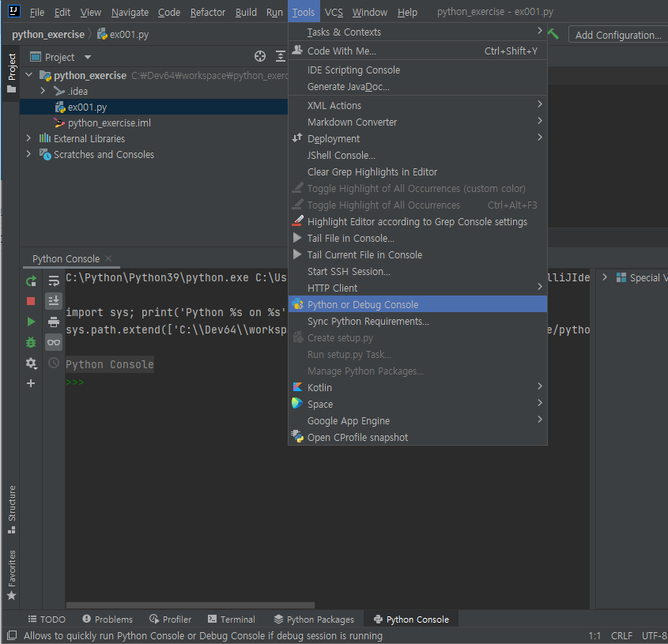Click Space logo icon in menu
Image resolution: width=668 pixels, height=644 pixels.
[297, 403]
